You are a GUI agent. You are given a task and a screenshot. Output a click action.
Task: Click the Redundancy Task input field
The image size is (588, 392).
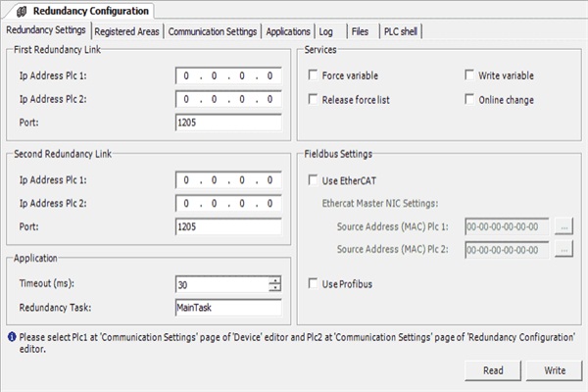point(227,308)
